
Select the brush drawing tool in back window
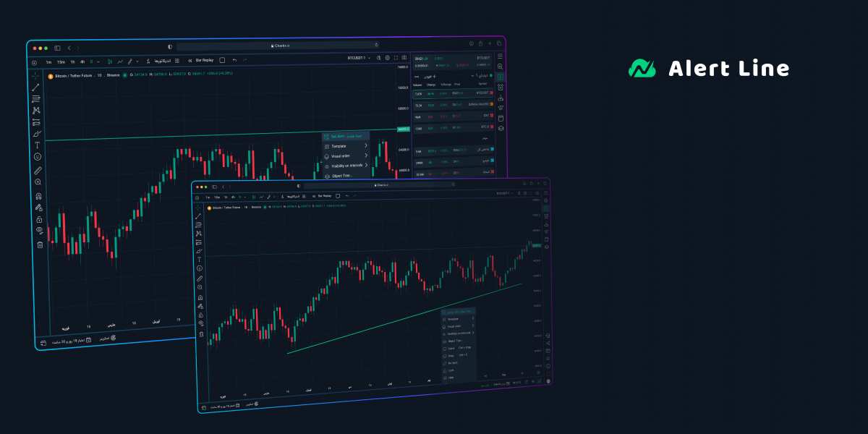[37, 134]
